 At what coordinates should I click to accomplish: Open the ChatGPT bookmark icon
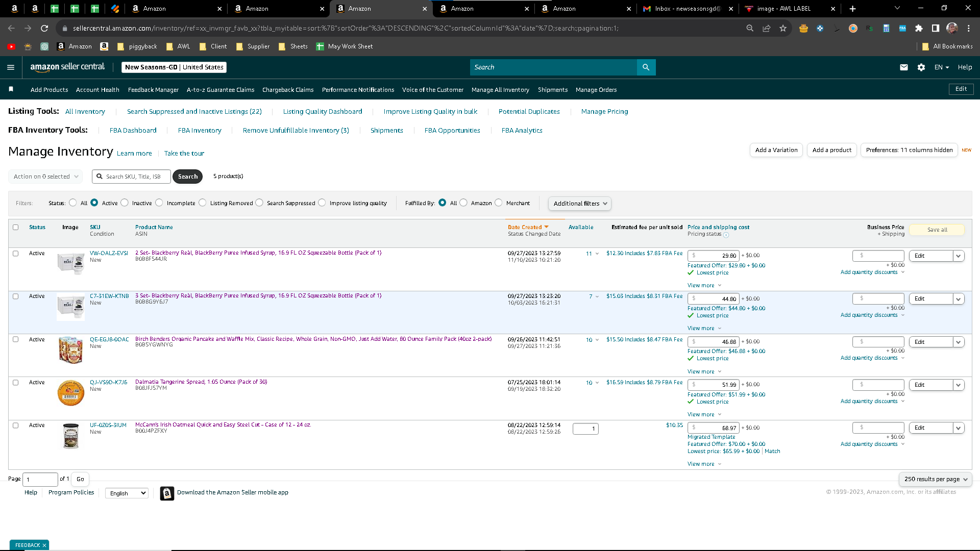tap(44, 46)
